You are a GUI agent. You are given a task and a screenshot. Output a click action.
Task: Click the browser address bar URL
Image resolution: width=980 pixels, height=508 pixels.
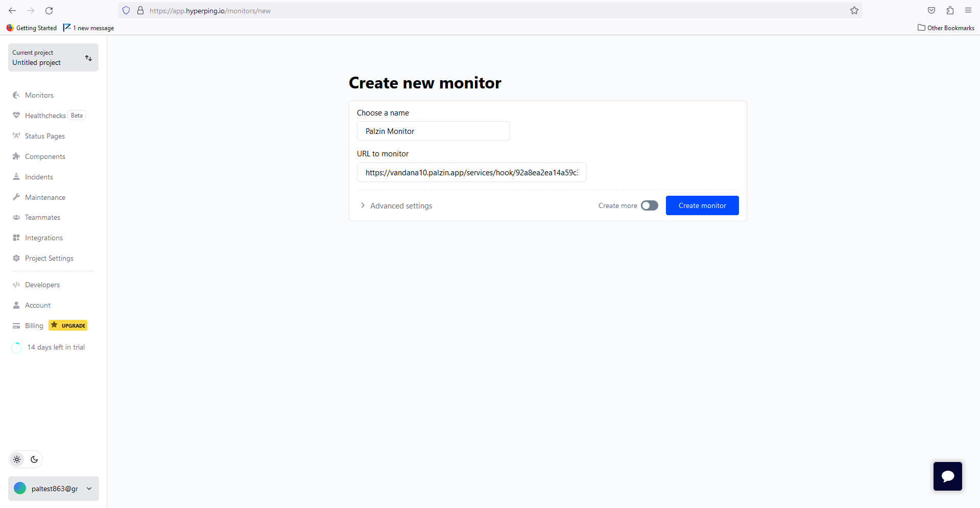[x=210, y=11]
